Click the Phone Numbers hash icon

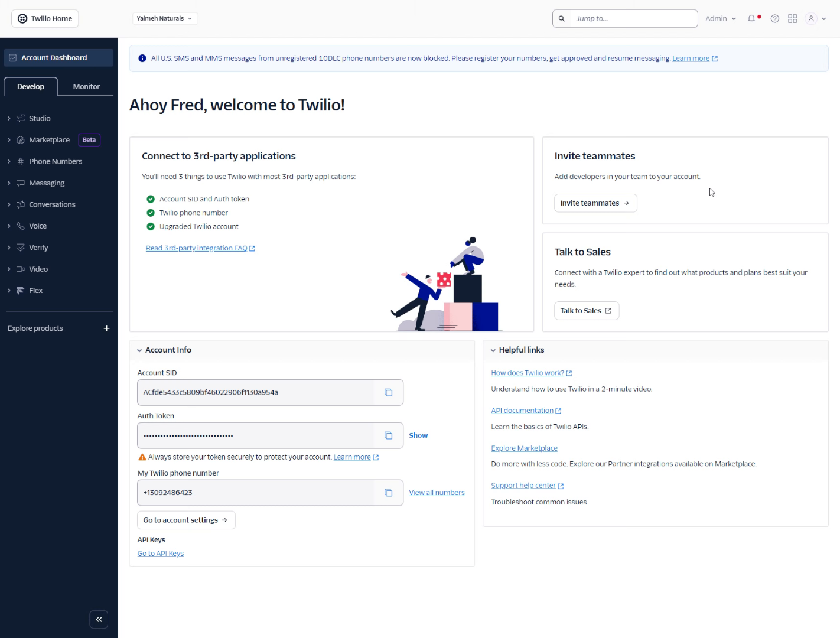21,161
